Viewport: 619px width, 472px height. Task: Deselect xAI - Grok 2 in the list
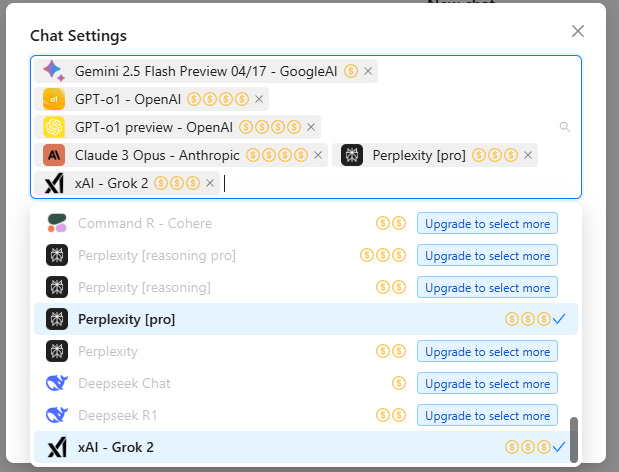(x=115, y=447)
